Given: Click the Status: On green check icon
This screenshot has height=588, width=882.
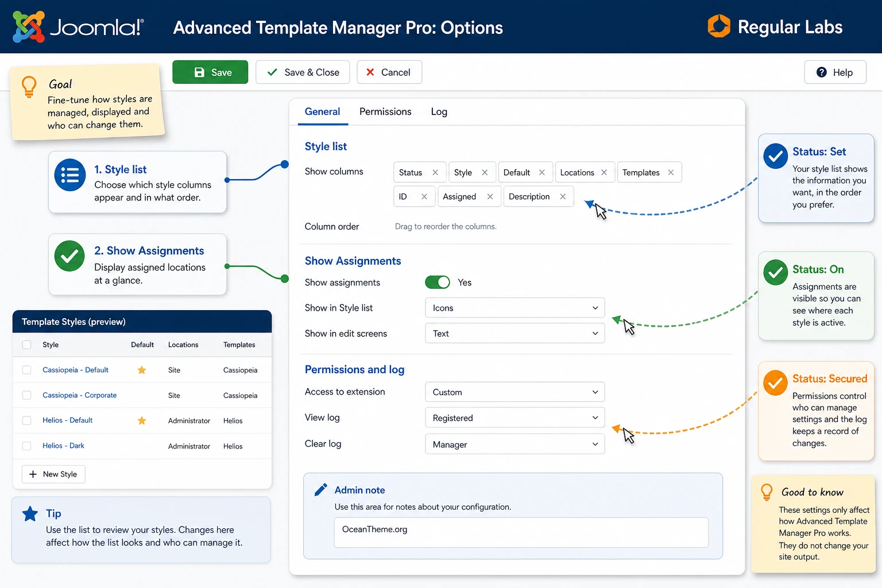Looking at the screenshot, I should (775, 272).
